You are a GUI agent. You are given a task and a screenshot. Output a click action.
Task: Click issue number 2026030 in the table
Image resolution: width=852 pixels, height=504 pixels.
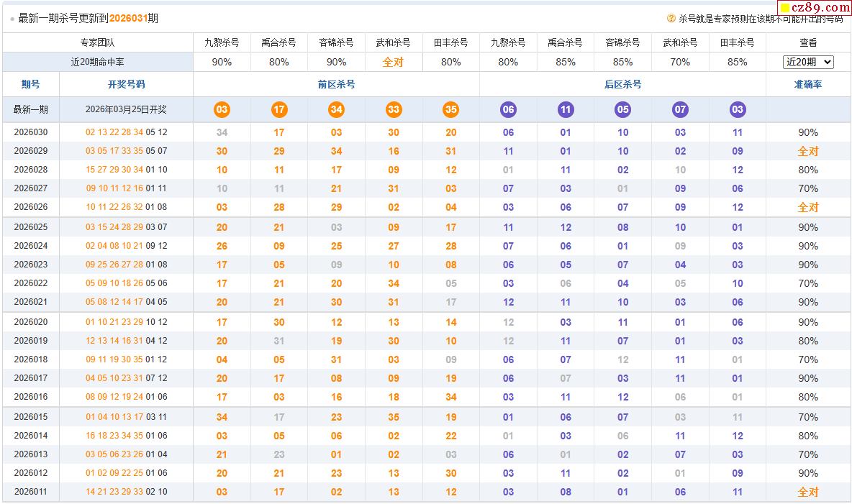click(31, 132)
